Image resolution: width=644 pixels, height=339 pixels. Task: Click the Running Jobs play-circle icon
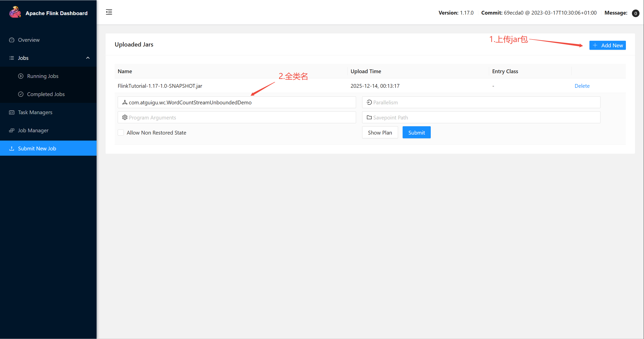(x=21, y=76)
